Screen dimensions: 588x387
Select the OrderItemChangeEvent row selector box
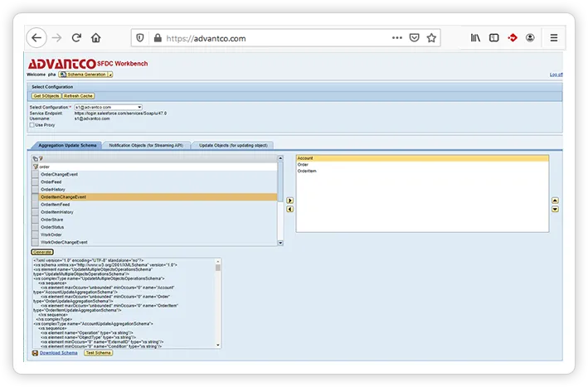(x=36, y=197)
